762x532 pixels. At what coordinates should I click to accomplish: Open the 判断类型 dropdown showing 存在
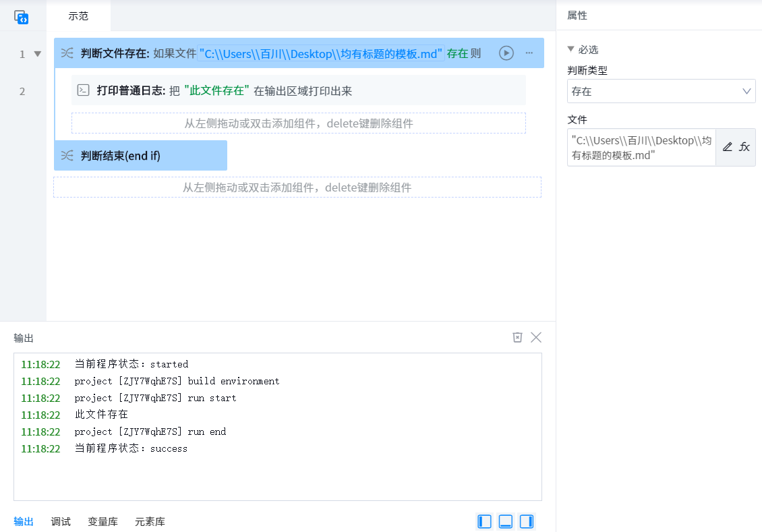click(x=661, y=91)
